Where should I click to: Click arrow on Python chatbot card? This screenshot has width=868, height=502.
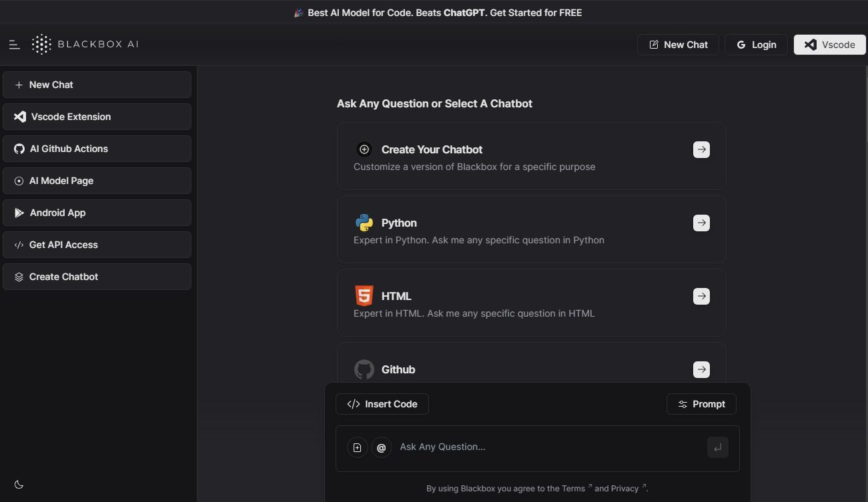point(701,223)
